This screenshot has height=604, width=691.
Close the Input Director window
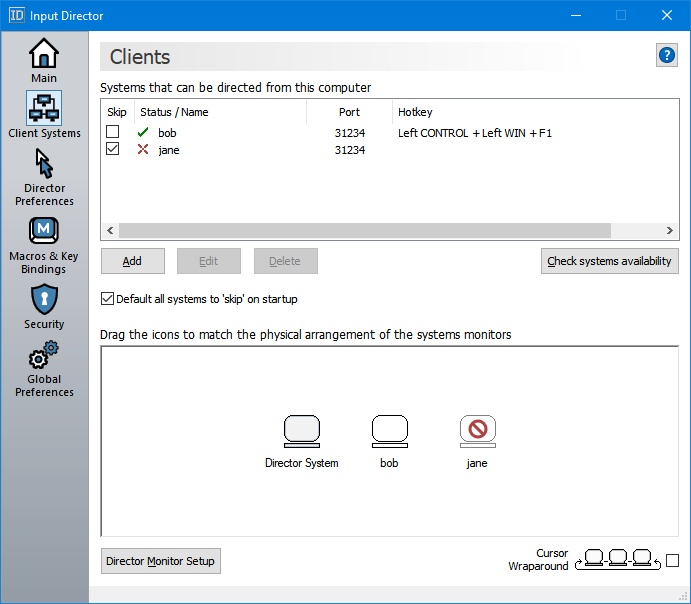[667, 15]
